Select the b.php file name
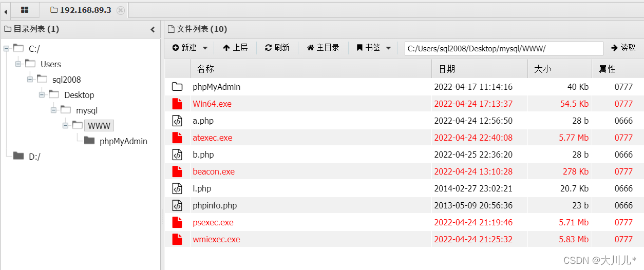 pos(203,155)
